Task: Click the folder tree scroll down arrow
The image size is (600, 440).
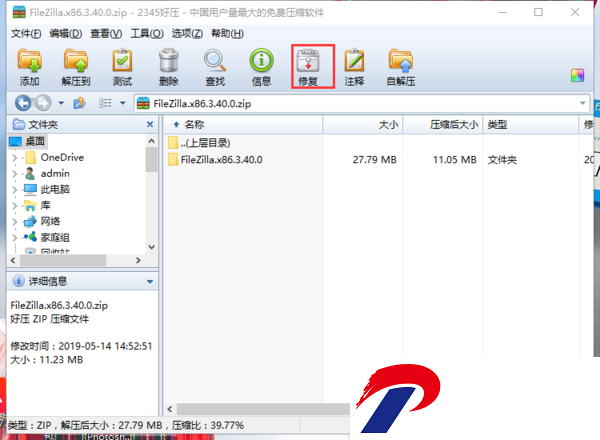Action: [152, 247]
